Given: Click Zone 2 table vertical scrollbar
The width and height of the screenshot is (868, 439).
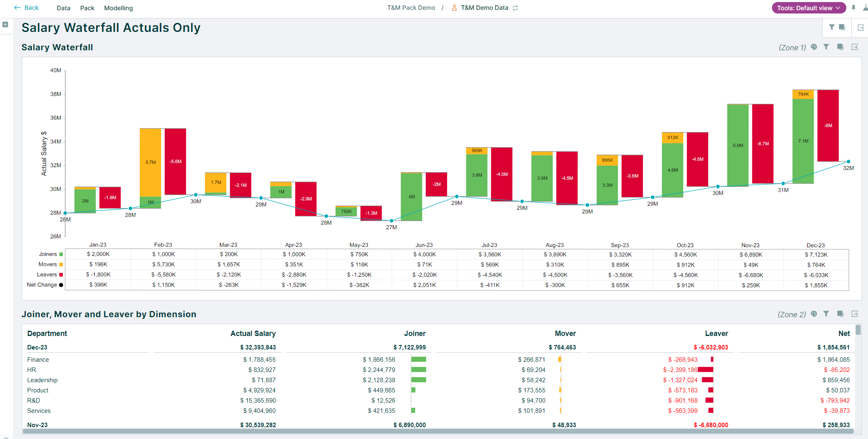Looking at the screenshot, I should [x=858, y=331].
